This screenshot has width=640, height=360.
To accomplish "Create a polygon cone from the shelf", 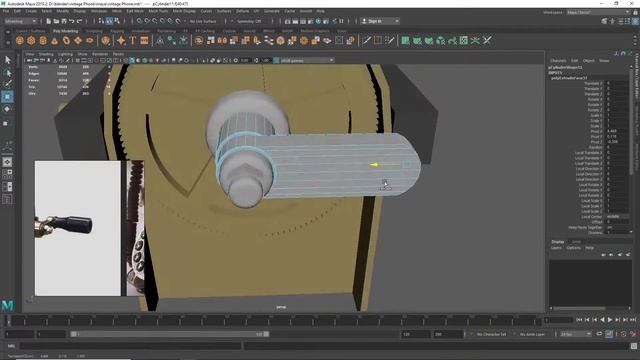I will (x=54, y=40).
